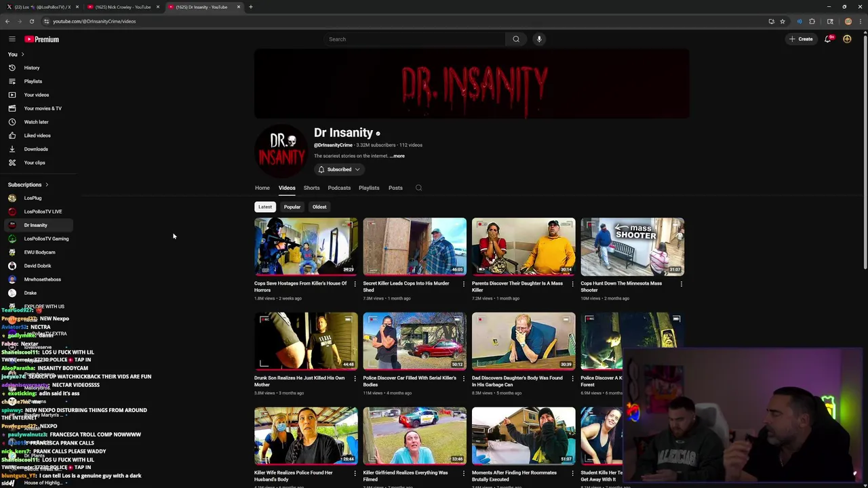868x488 pixels.
Task: Open options for Parents Discover Their Daughter video
Action: click(x=572, y=284)
